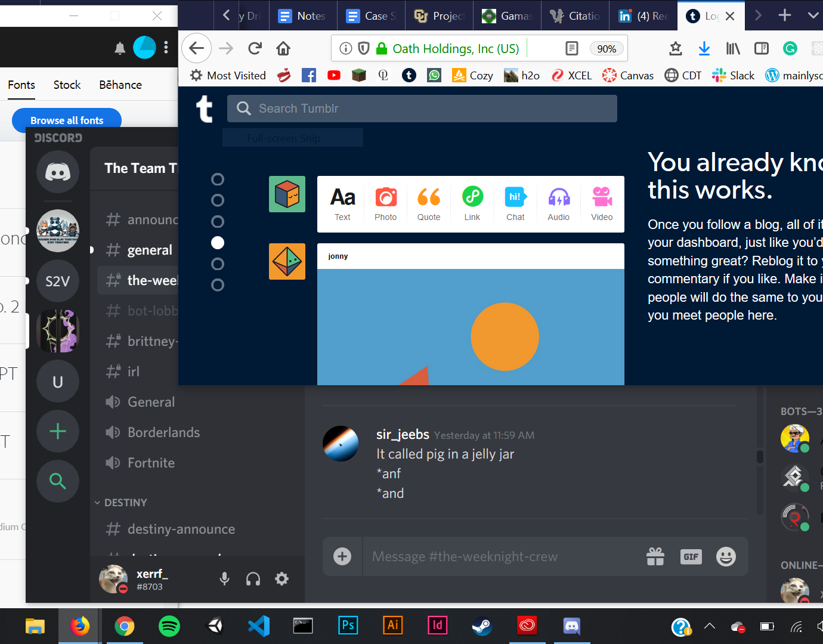Attach a file with the plus button
This screenshot has width=823, height=644.
pyautogui.click(x=342, y=556)
